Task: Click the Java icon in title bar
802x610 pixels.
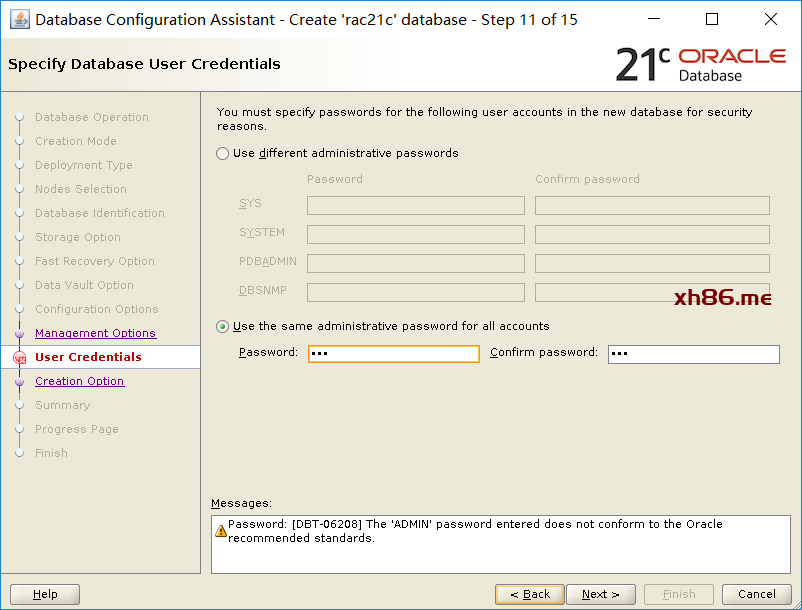Action: (x=18, y=19)
